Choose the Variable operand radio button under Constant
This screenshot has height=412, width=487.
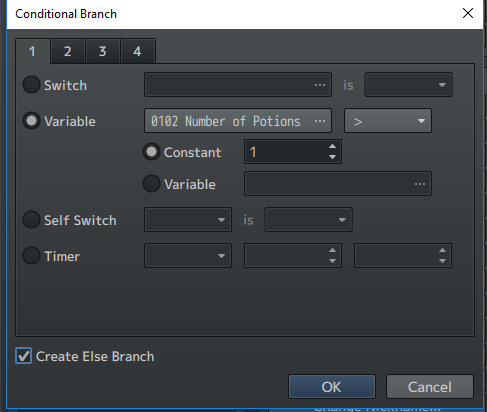point(151,184)
